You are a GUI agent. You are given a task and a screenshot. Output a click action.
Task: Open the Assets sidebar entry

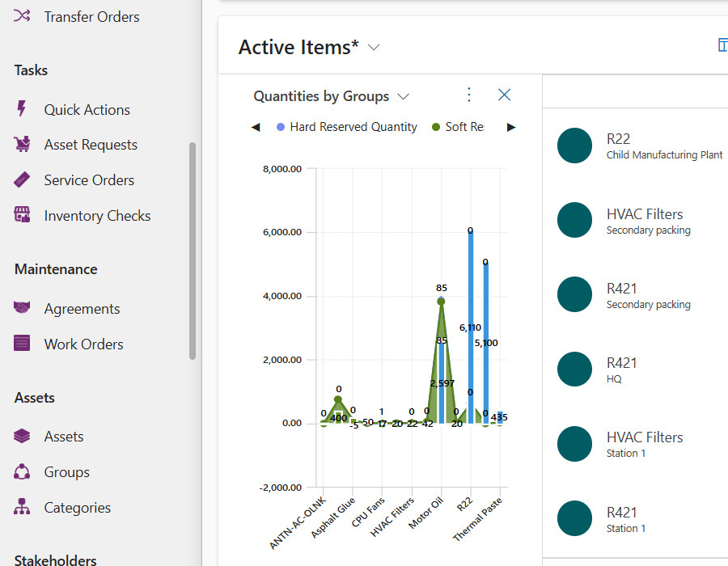[64, 437]
